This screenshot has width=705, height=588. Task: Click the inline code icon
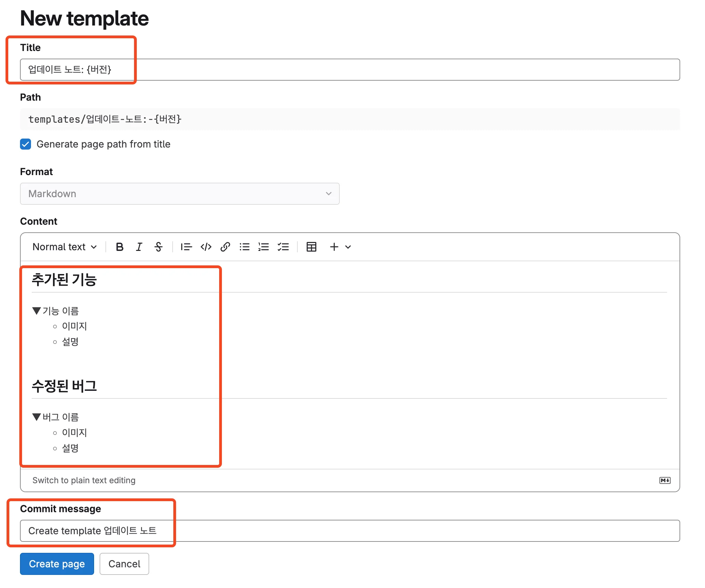(206, 247)
